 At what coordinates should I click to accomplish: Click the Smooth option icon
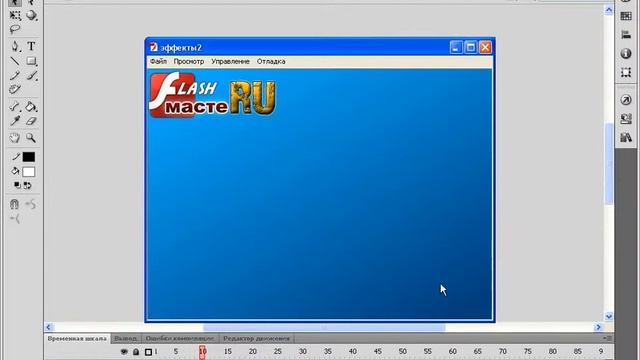(x=31, y=204)
